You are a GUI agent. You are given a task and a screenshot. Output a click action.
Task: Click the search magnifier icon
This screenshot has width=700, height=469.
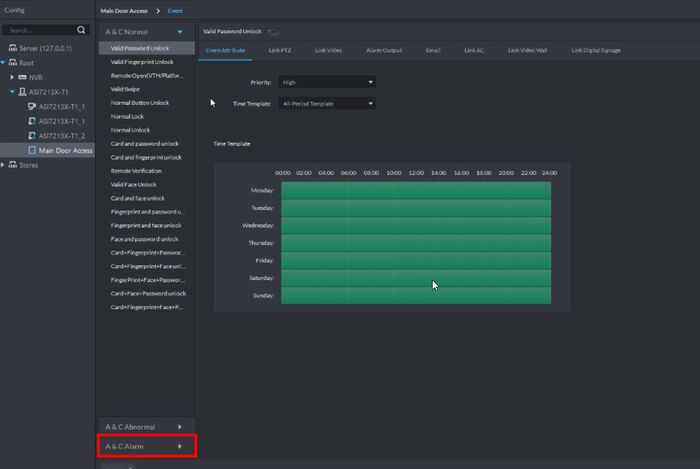point(81,30)
